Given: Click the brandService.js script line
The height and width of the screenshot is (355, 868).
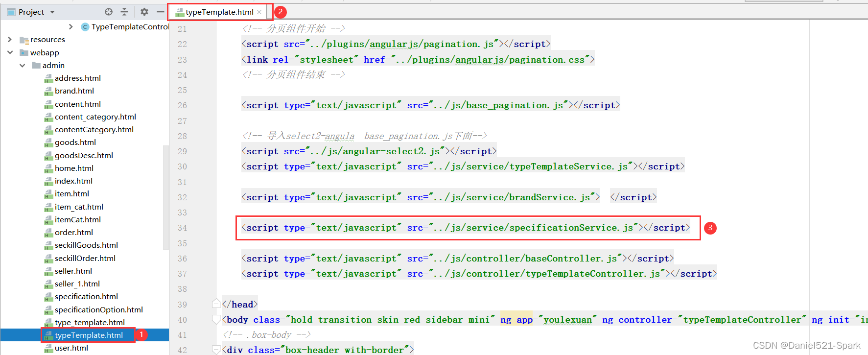Looking at the screenshot, I should click(448, 197).
